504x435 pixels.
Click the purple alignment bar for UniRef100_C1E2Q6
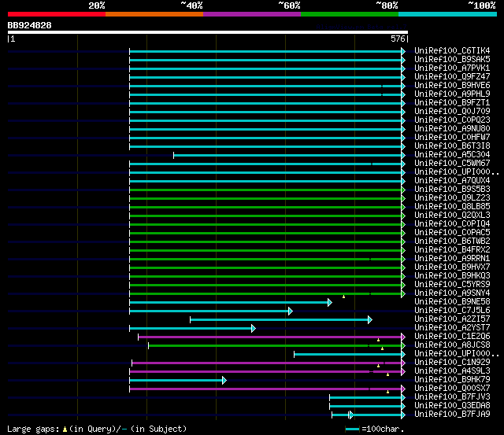coord(270,337)
